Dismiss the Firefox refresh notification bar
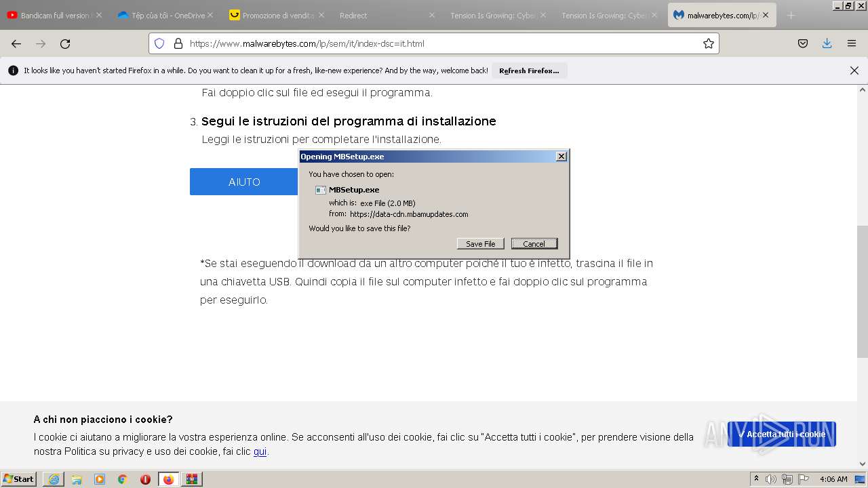 tap(854, 70)
